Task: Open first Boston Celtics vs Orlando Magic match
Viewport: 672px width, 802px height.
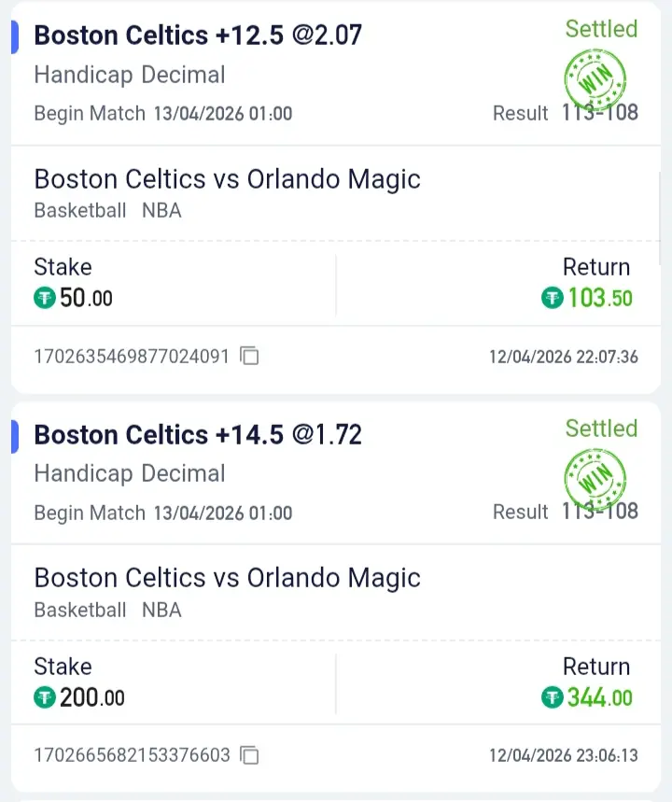Action: 227,179
